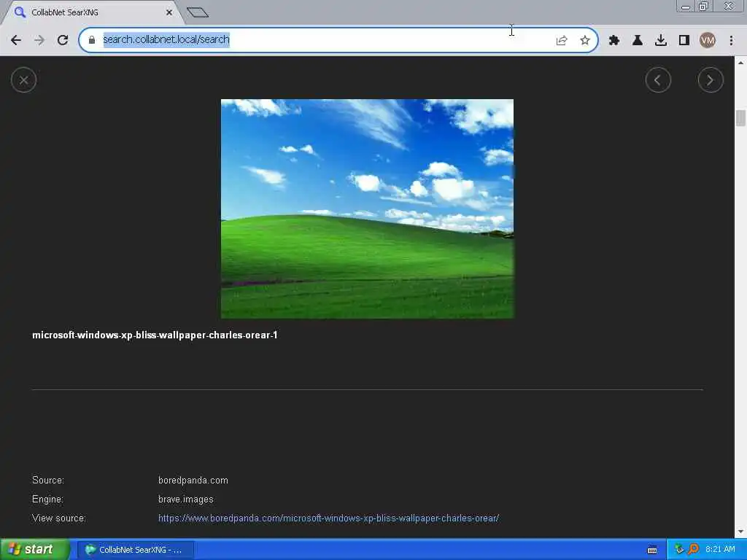
Task: Select CollabNet SearXNG taskbar button
Action: [136, 550]
